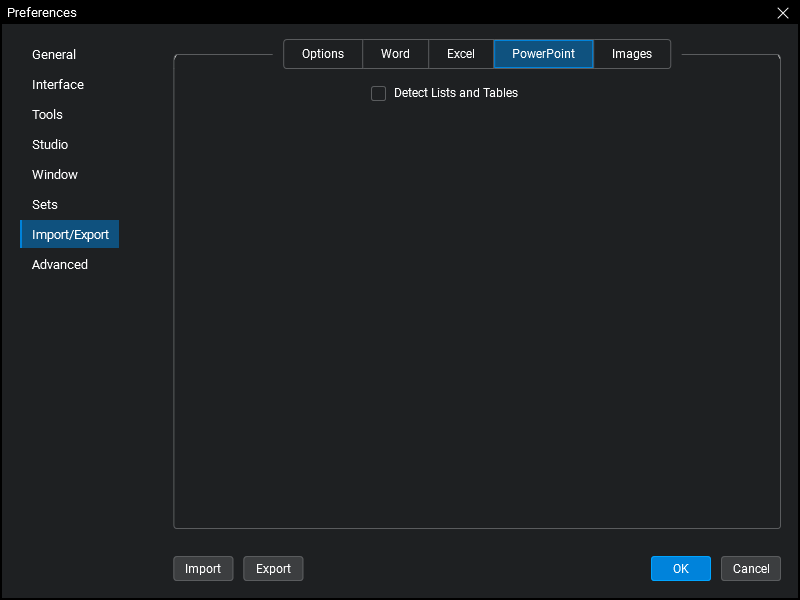Open the Studio preferences section
The height and width of the screenshot is (600, 800).
coord(50,145)
